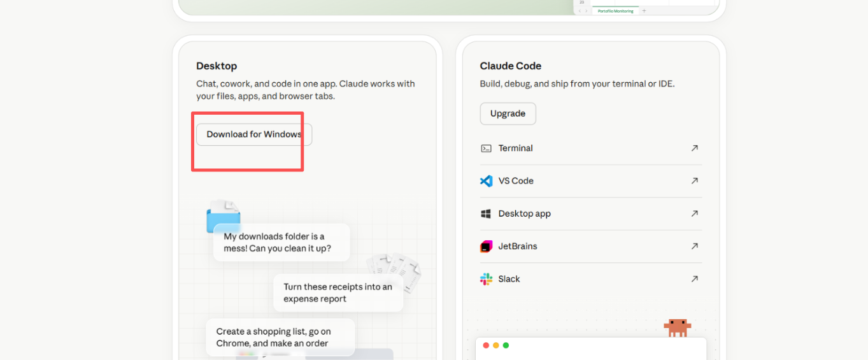The height and width of the screenshot is (360, 868).
Task: Click the external arrow in the Desktop app row
Action: click(x=694, y=213)
